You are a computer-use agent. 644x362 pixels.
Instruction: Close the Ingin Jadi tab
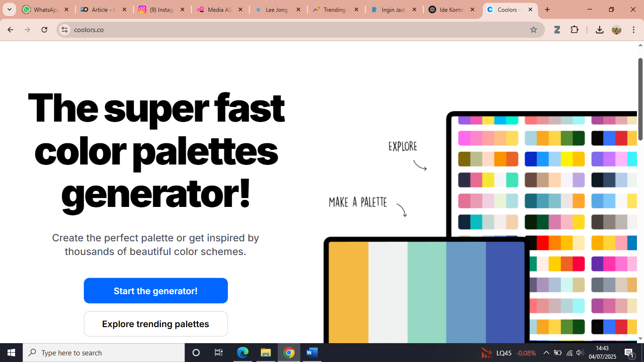click(414, 9)
